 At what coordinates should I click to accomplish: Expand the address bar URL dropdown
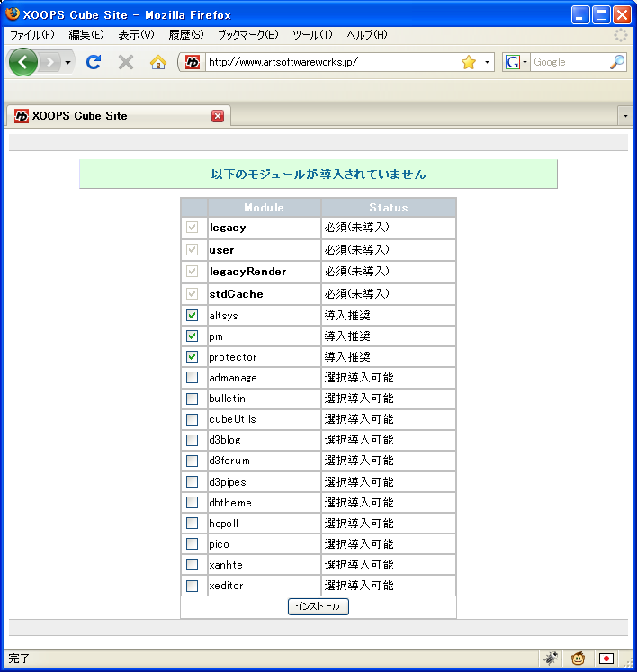click(x=488, y=62)
